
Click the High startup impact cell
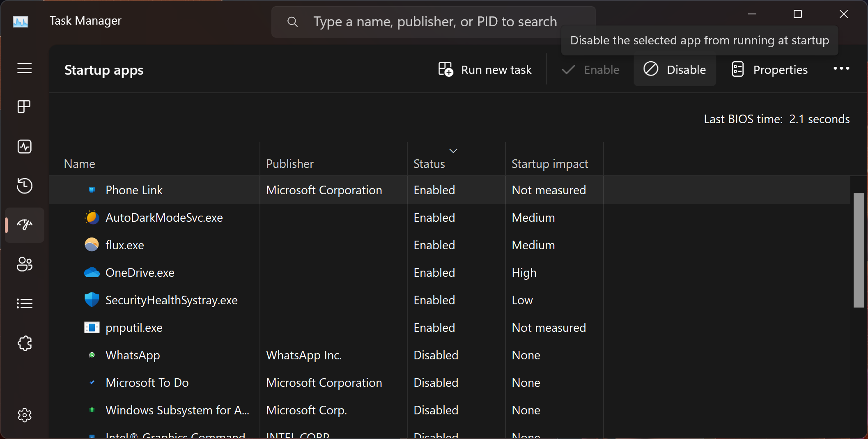[x=524, y=273]
